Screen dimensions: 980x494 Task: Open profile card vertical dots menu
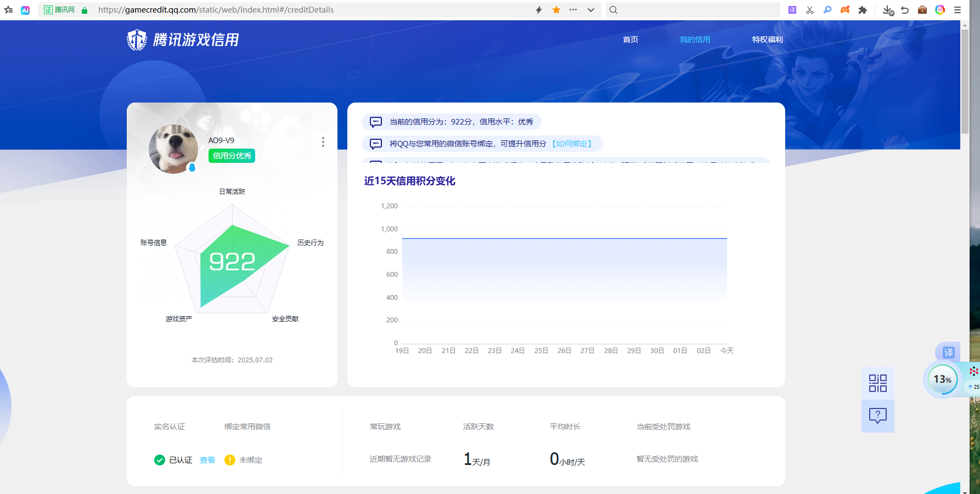(323, 143)
